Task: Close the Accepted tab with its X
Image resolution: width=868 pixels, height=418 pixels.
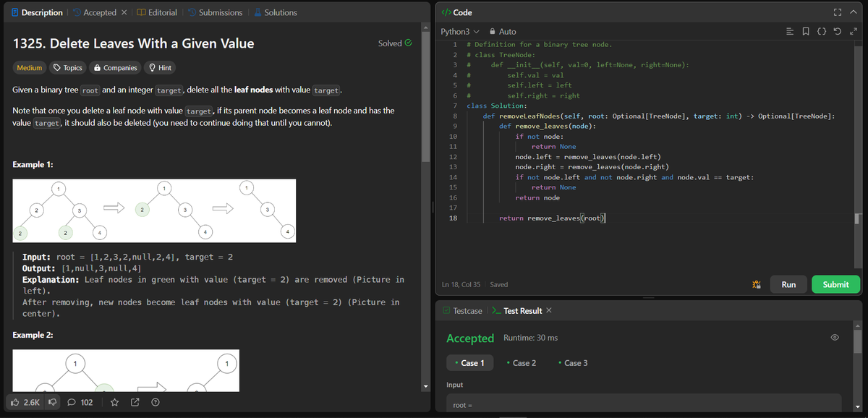Action: click(124, 12)
